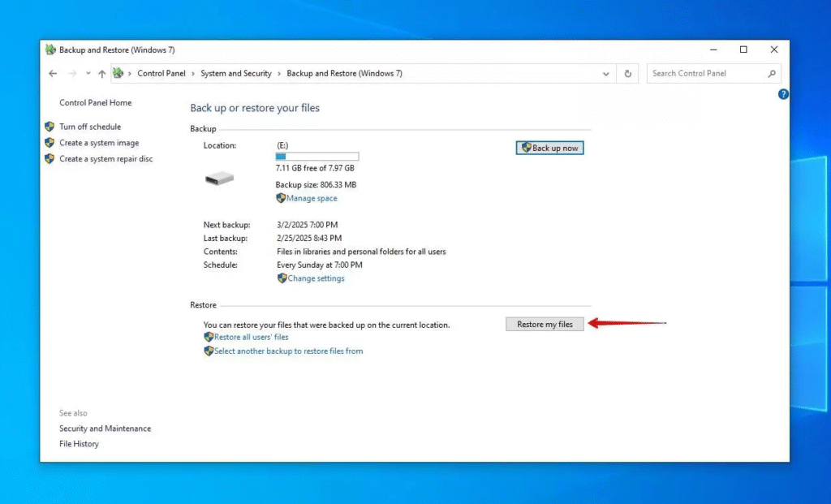Click the '(E:)' location label
Screen dimensions: 831x504
(x=282, y=145)
